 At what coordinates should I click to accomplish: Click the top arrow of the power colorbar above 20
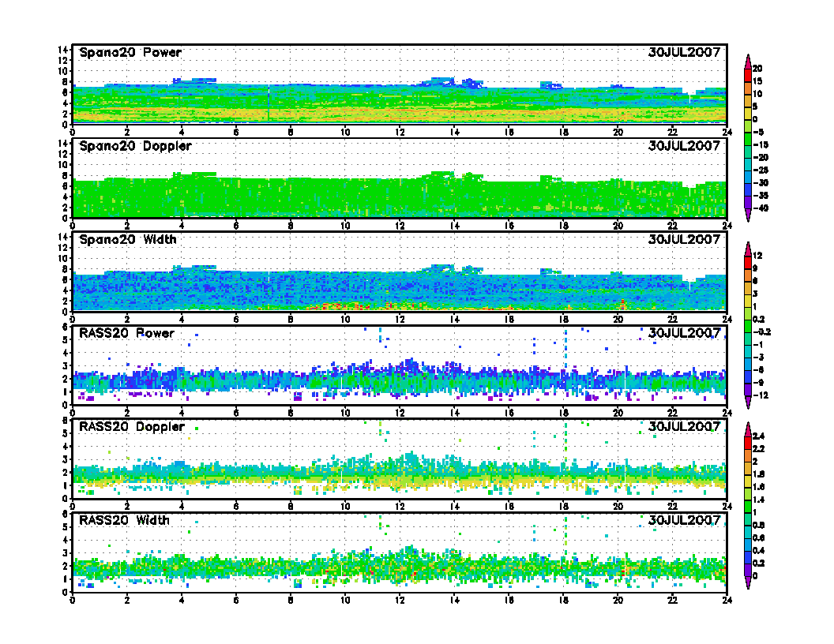tap(748, 61)
